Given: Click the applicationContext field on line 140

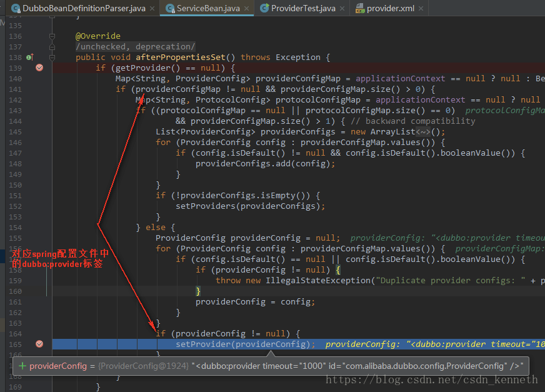Looking at the screenshot, I should (x=401, y=79).
